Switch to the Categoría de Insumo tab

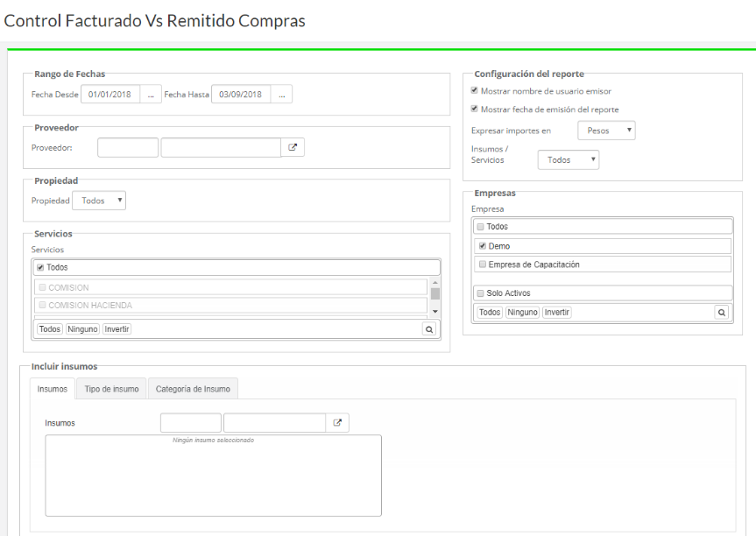tap(193, 389)
